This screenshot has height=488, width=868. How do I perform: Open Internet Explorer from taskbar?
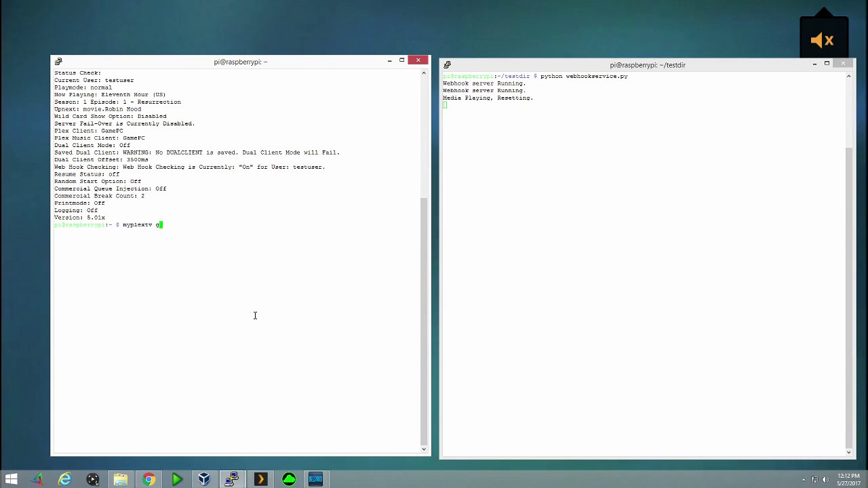[x=65, y=480]
